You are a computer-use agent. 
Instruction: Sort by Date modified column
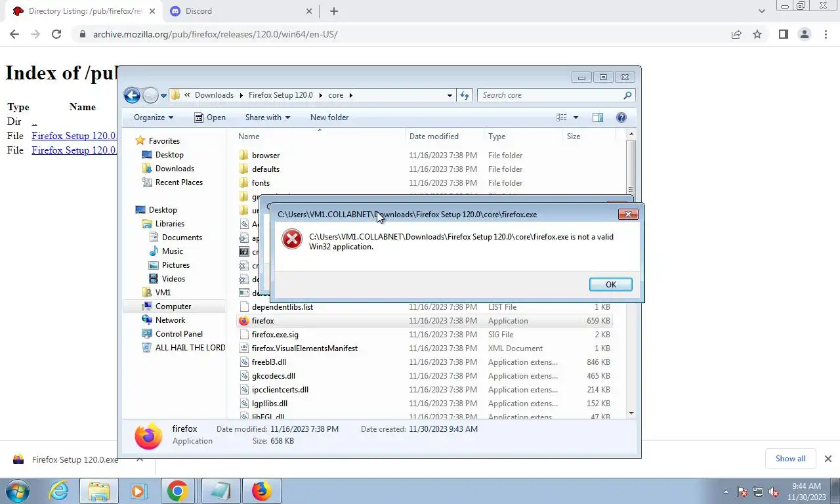click(445, 136)
